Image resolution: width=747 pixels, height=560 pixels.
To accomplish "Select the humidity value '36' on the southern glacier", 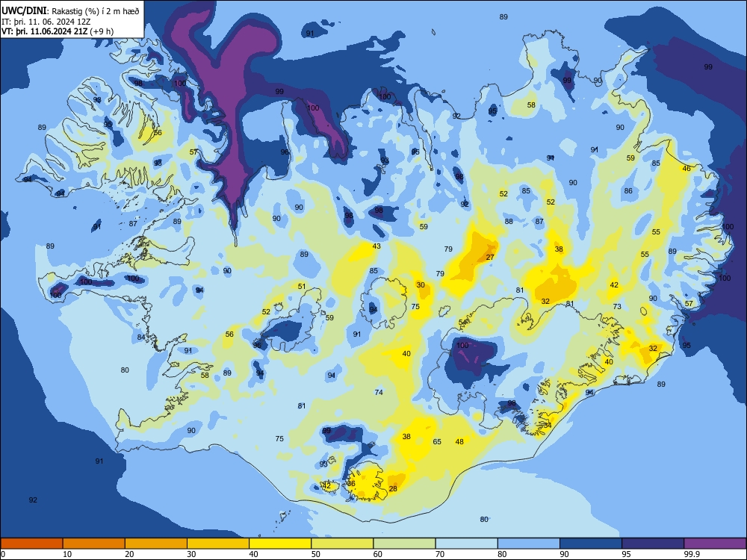I will [x=351, y=483].
